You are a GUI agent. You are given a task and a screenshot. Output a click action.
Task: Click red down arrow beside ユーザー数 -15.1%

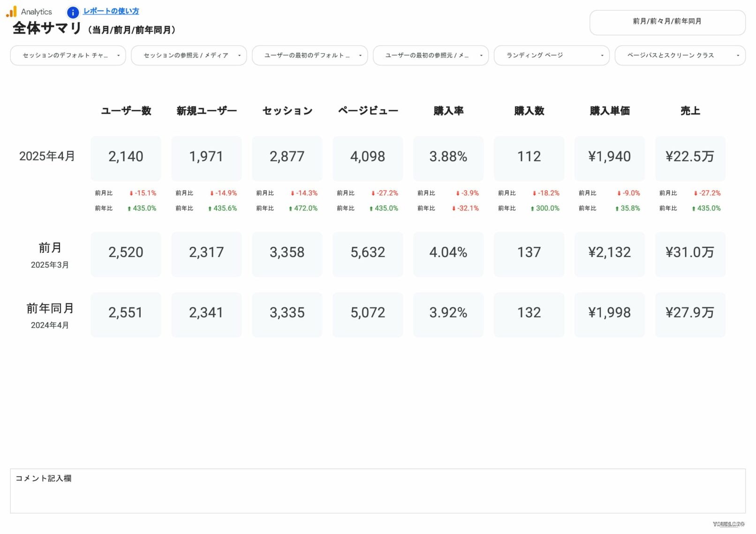pos(131,194)
